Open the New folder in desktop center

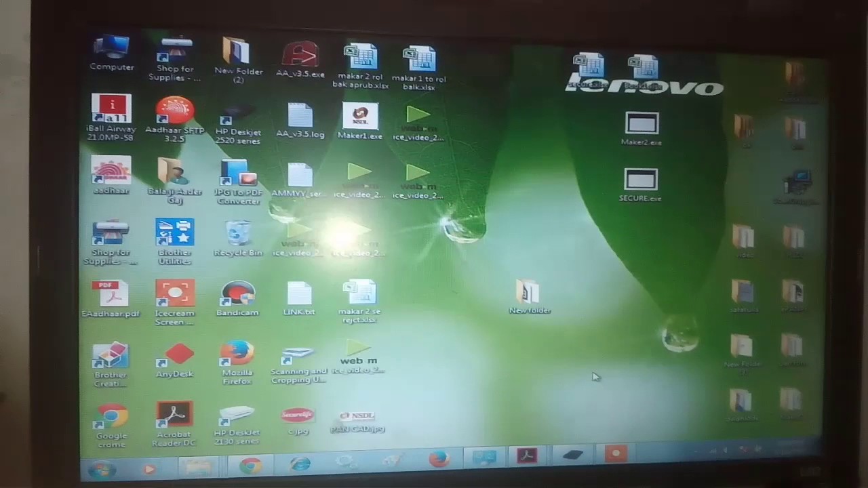530,297
